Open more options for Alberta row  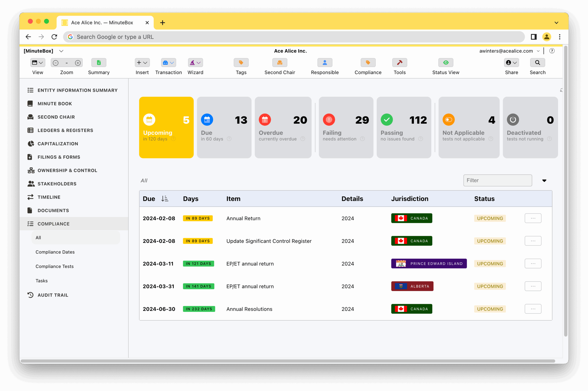click(533, 286)
